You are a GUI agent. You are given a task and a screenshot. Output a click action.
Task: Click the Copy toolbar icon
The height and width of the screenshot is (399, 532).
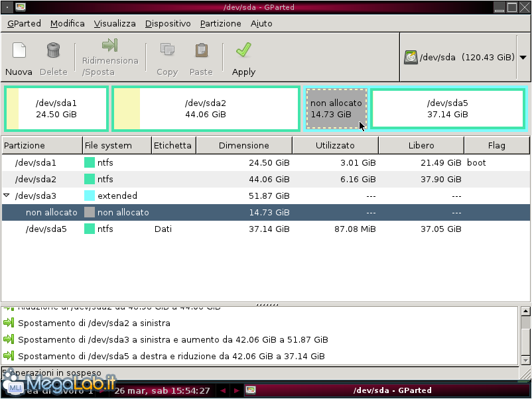pos(167,50)
